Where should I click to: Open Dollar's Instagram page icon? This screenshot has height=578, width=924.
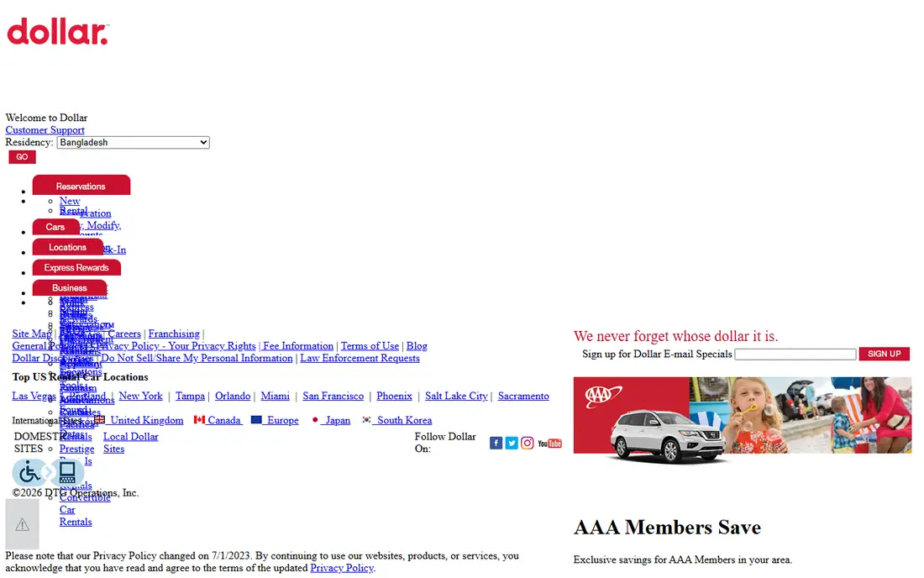pos(527,443)
